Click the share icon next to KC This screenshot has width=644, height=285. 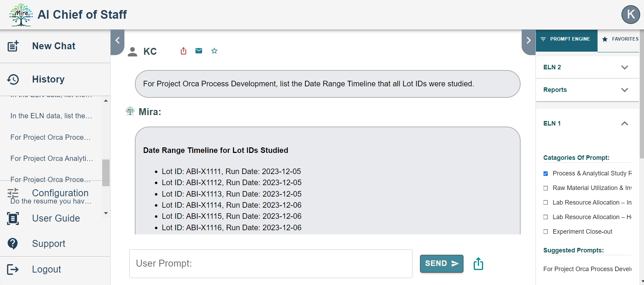183,51
